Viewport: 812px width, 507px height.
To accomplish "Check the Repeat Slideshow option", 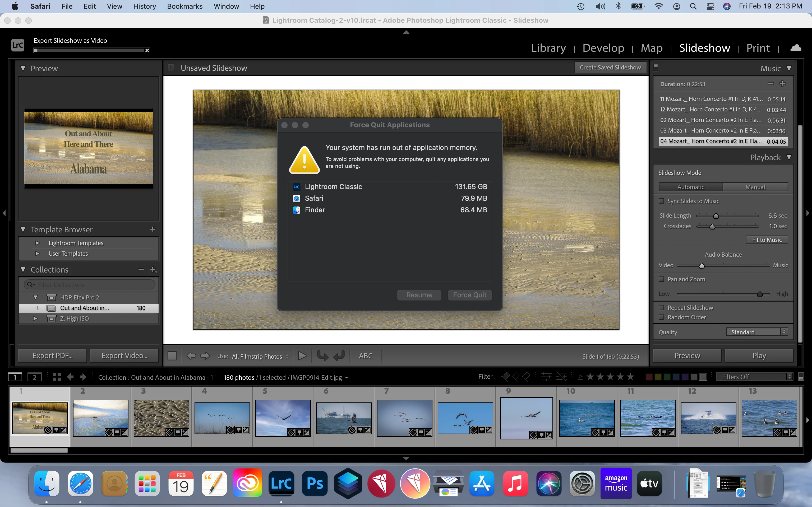I will click(661, 307).
